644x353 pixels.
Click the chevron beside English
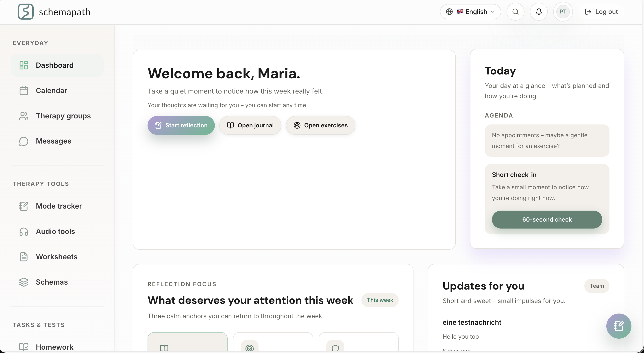492,11
